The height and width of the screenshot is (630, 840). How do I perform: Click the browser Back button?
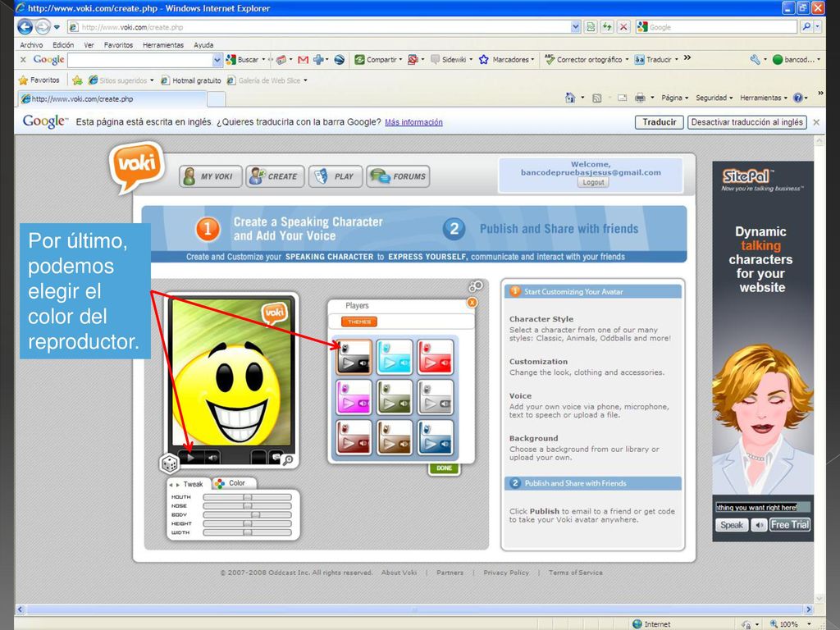pyautogui.click(x=25, y=27)
